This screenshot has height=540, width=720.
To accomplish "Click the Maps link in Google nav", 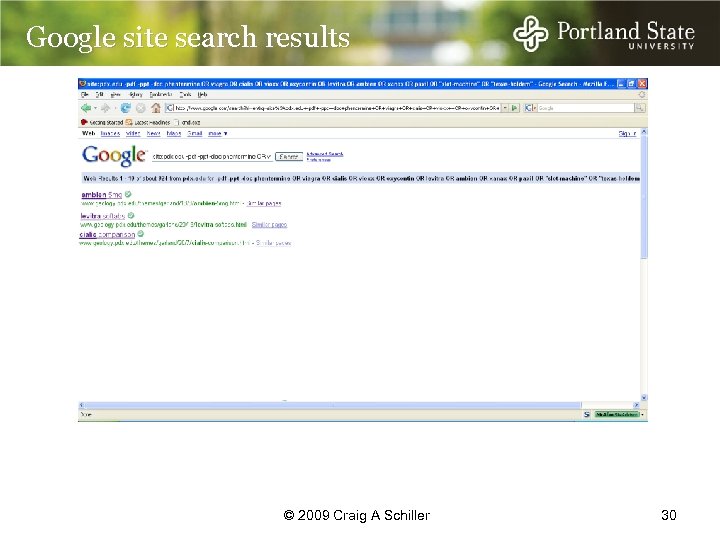I will [174, 133].
